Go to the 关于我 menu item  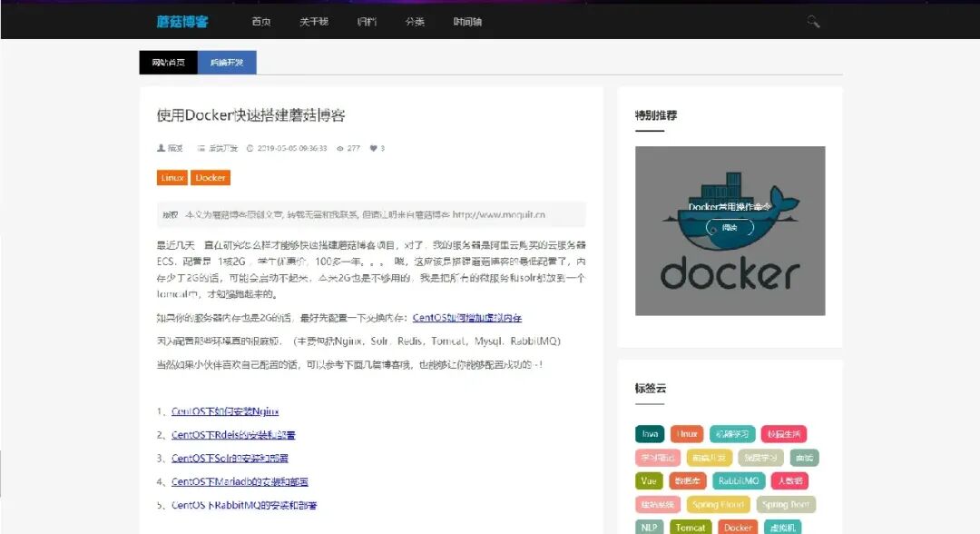coord(314,22)
